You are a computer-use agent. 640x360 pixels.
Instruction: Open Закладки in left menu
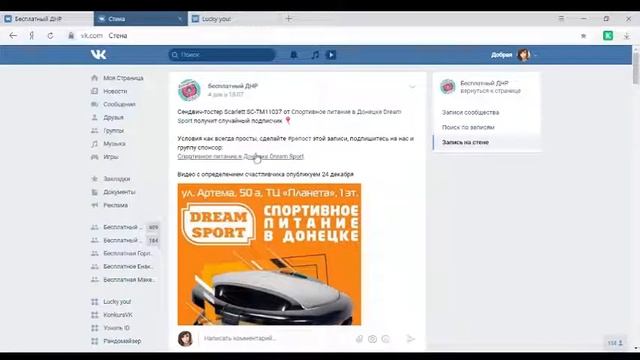[x=118, y=179]
